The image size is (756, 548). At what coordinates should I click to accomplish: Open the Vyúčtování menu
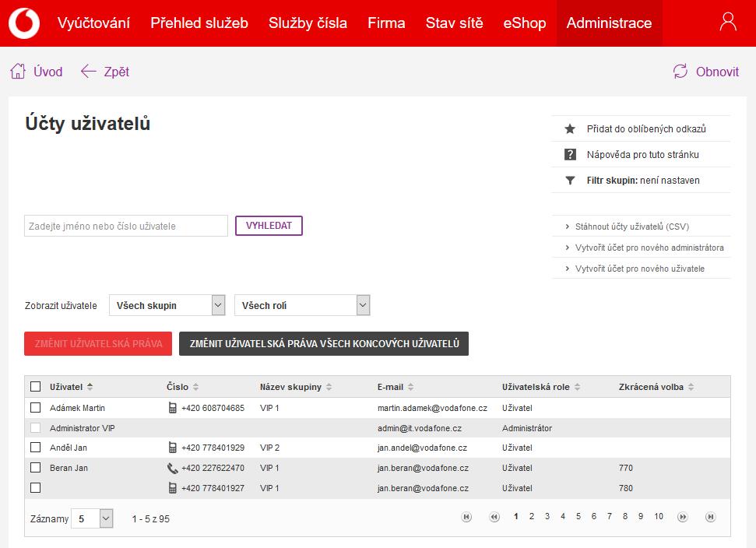point(93,23)
